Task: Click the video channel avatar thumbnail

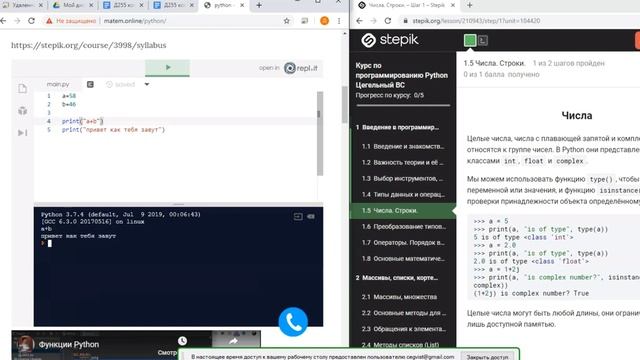Action: pos(25,344)
